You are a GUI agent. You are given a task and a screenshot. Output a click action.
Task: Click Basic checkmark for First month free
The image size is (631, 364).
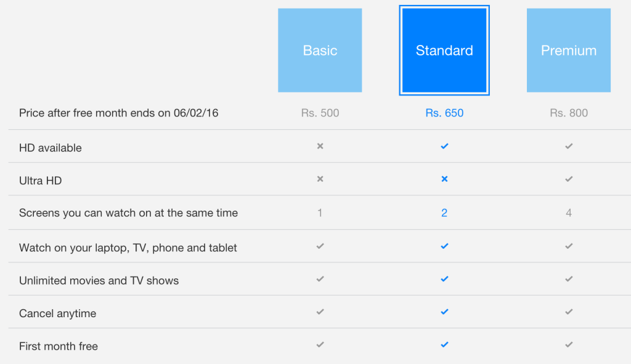pyautogui.click(x=320, y=344)
